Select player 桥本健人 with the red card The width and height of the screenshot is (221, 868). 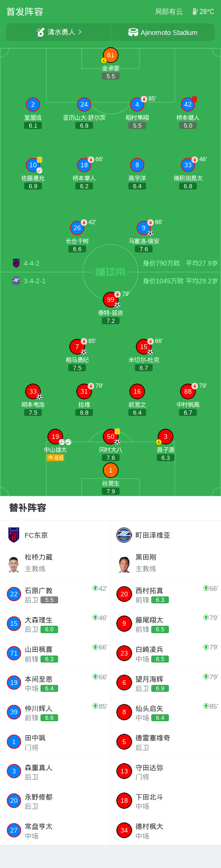click(188, 104)
